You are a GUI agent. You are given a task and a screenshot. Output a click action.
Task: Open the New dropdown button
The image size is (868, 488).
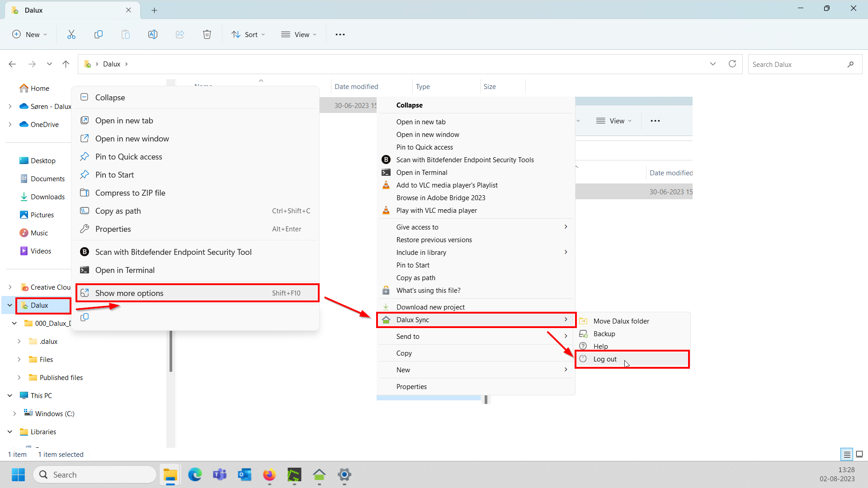point(30,34)
